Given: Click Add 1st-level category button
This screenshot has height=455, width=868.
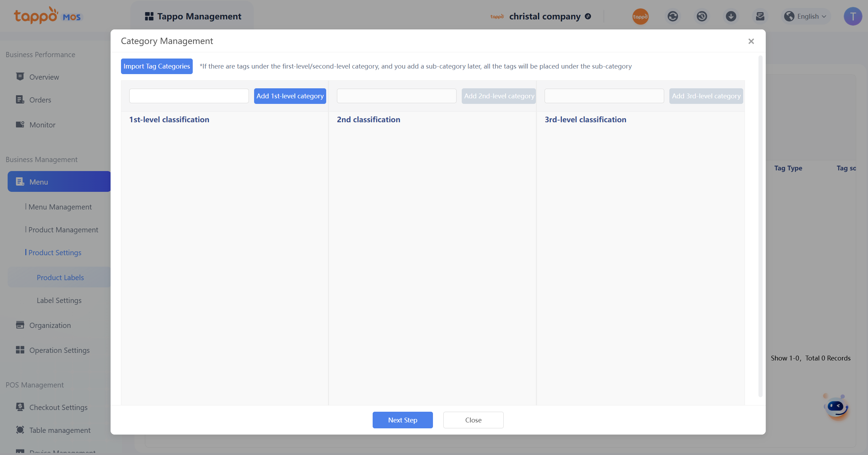Looking at the screenshot, I should pos(290,96).
